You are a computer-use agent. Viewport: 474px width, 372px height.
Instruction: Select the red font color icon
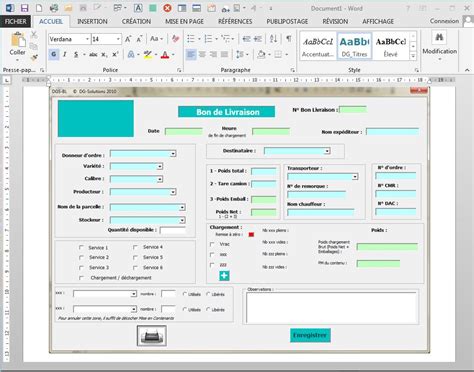[x=165, y=54]
